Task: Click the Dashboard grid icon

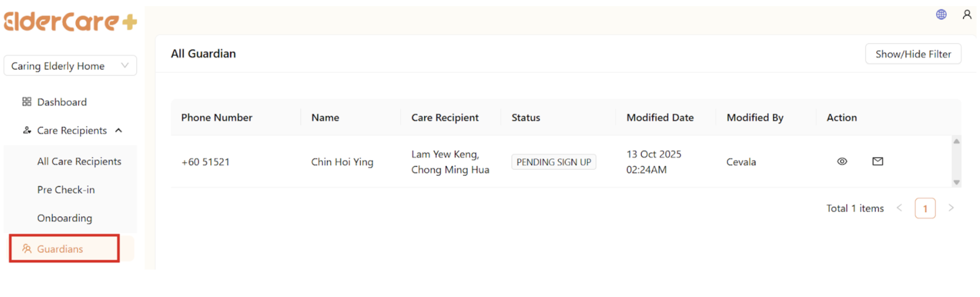Action: point(27,102)
